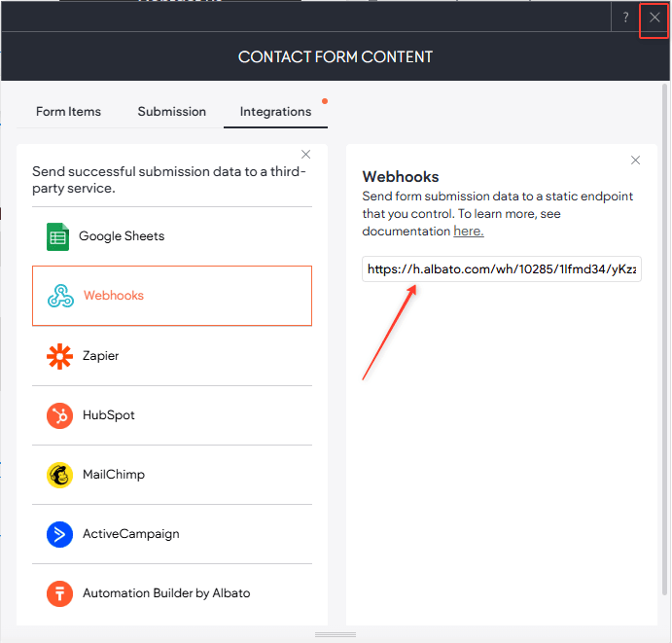Choose Automation Builder by Albato label
672x643 pixels.
click(x=166, y=593)
